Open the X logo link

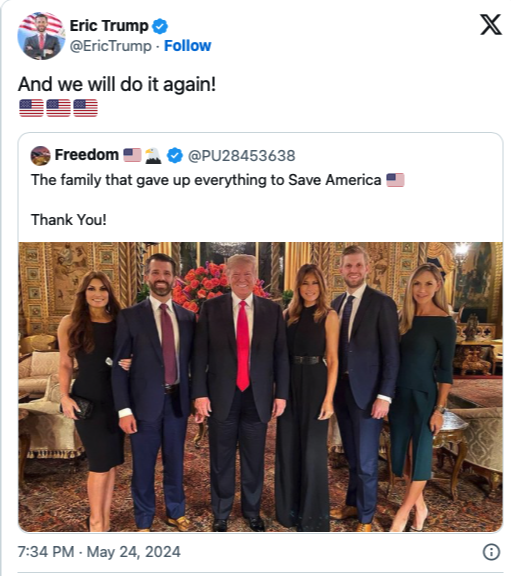tap(491, 25)
